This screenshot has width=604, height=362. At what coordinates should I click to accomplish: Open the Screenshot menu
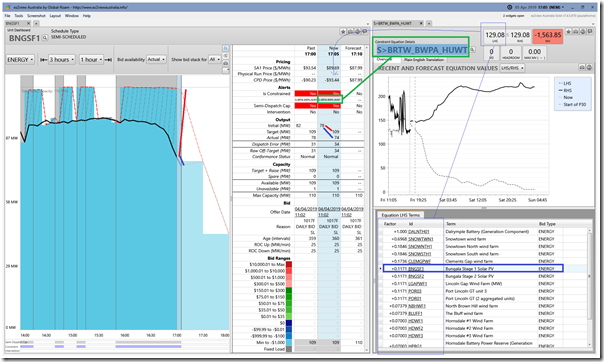coord(36,16)
